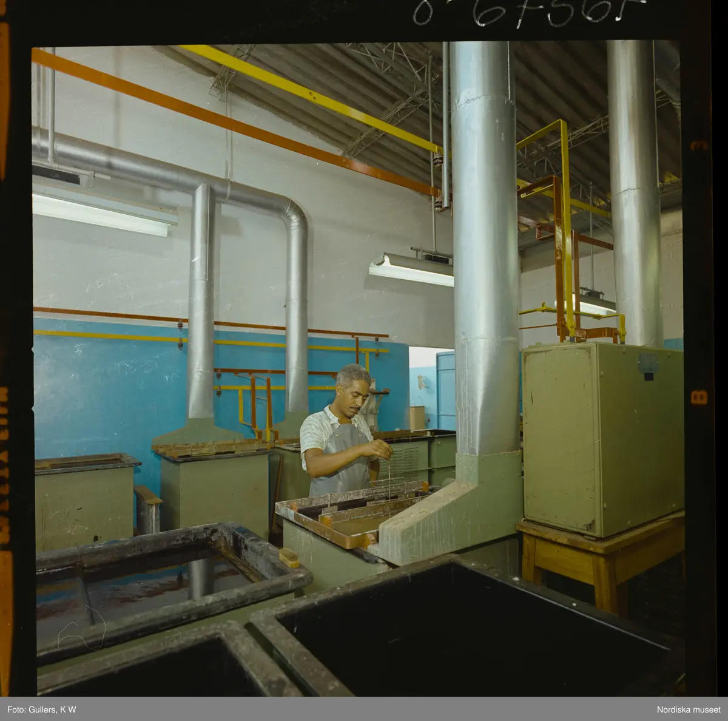This screenshot has width=728, height=721.
Task: Click the yellow overhead beam near the ceiling
Action: [315, 97]
